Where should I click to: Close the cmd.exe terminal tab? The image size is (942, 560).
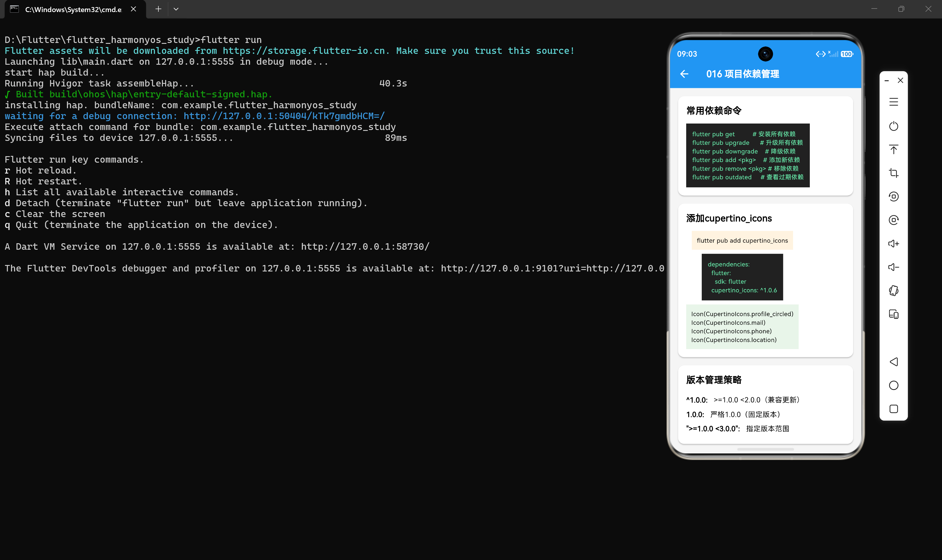tap(133, 9)
